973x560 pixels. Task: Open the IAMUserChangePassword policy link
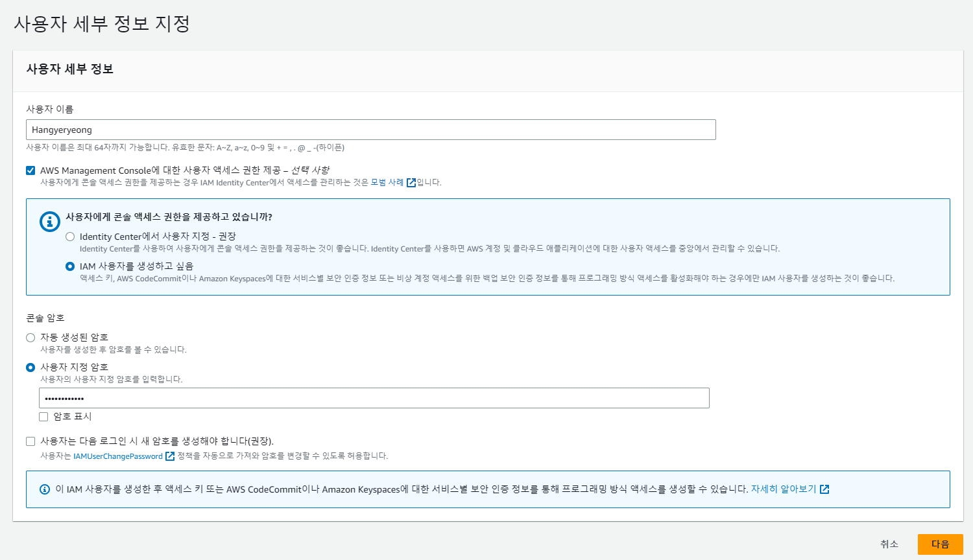[118, 456]
